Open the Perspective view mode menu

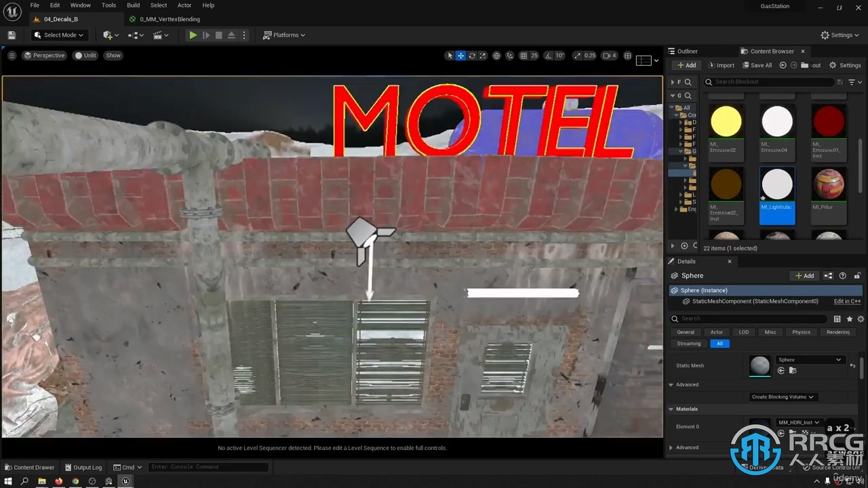coord(45,56)
